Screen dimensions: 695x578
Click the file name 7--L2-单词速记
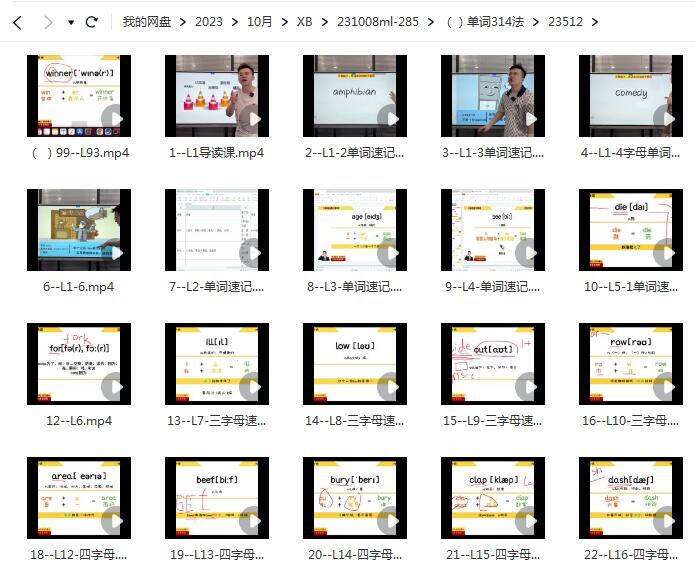[x=216, y=287]
